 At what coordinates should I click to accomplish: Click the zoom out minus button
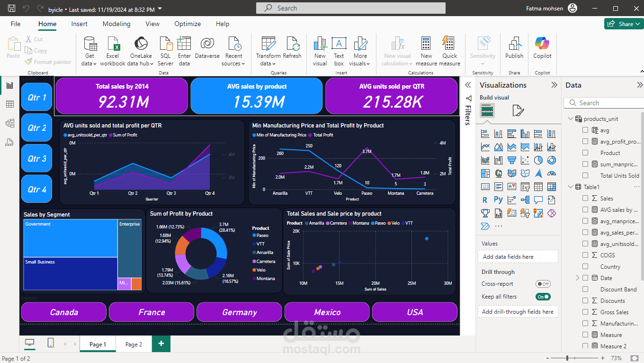pyautogui.click(x=548, y=358)
